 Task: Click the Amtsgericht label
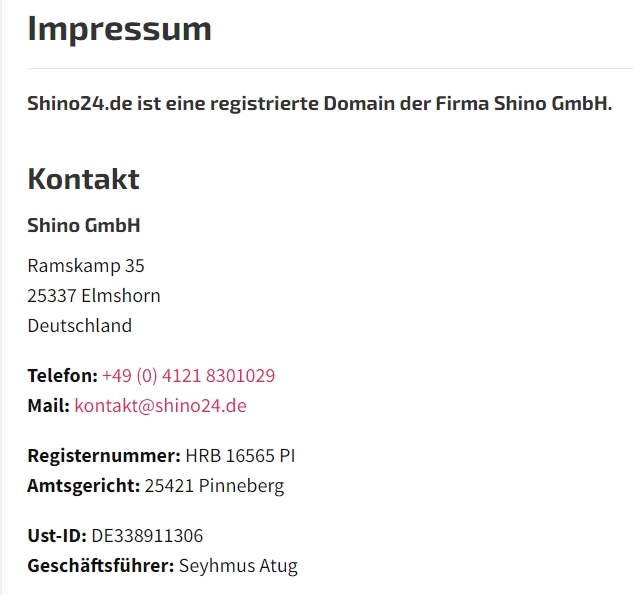[84, 486]
